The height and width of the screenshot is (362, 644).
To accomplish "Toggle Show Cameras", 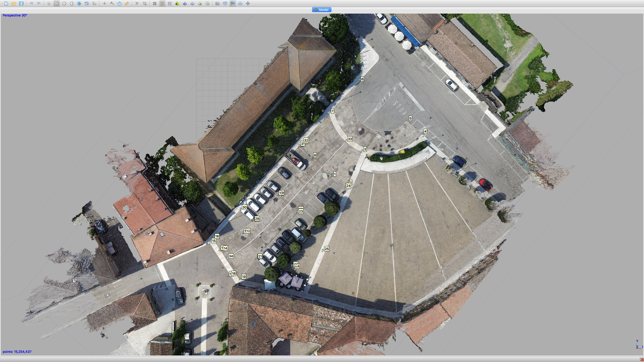I will [217, 4].
